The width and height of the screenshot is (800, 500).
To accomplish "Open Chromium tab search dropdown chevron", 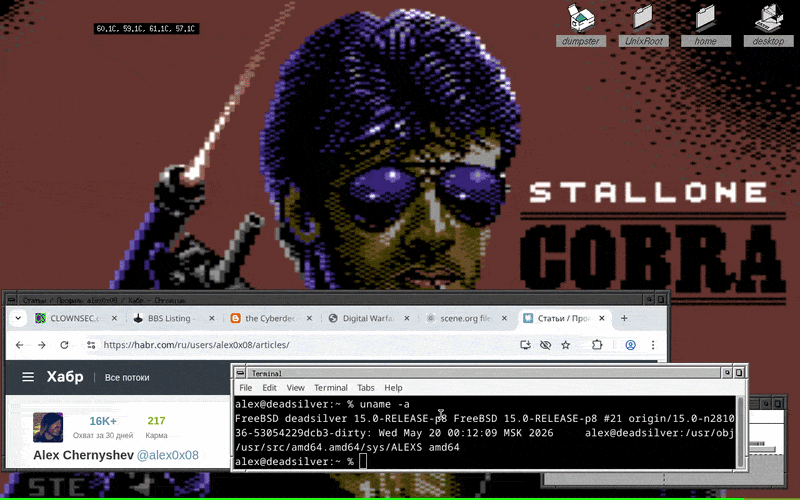I will tap(18, 318).
